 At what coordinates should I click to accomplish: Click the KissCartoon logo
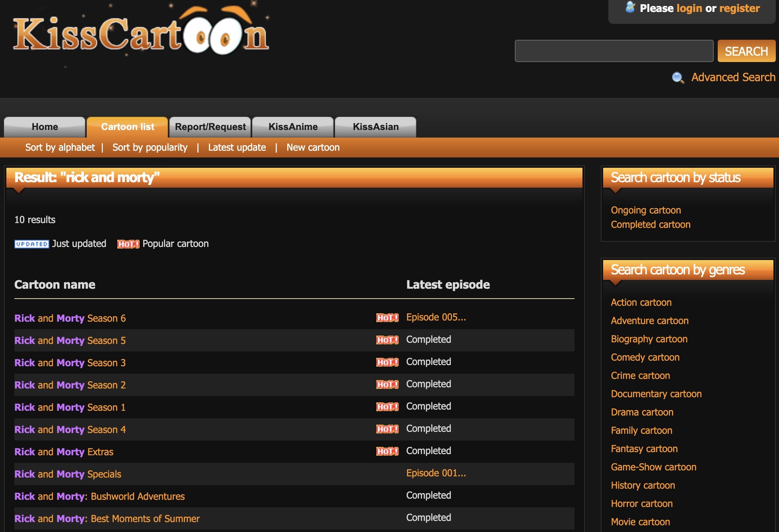(141, 34)
